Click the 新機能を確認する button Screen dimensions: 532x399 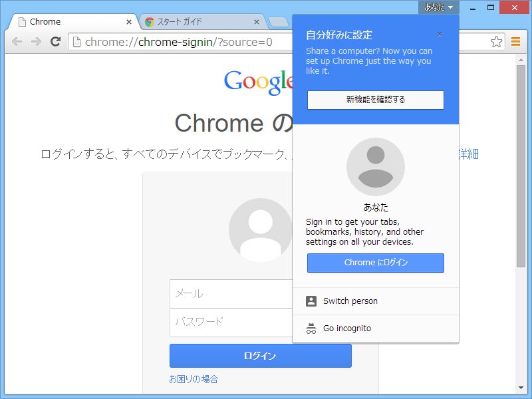[375, 100]
